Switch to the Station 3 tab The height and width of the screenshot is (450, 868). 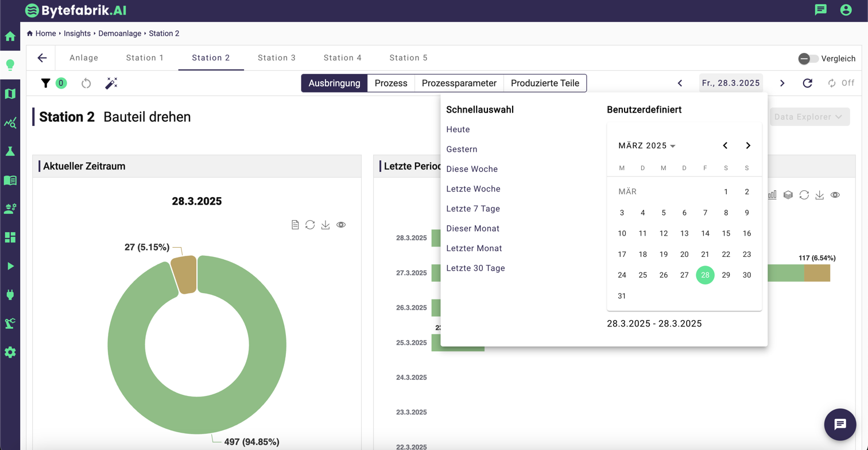277,58
